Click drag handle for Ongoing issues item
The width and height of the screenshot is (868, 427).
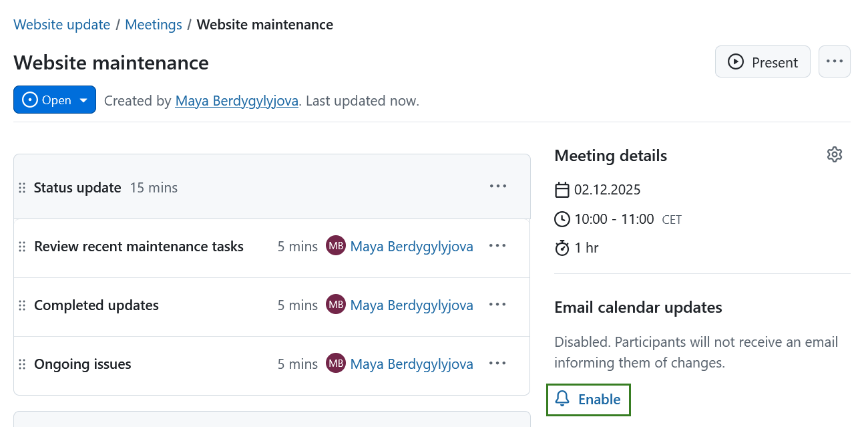point(22,364)
